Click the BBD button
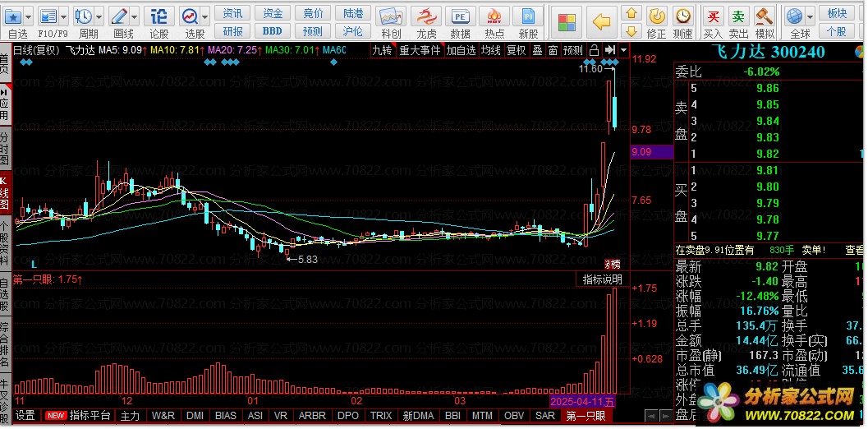868x429 pixels. point(273,31)
